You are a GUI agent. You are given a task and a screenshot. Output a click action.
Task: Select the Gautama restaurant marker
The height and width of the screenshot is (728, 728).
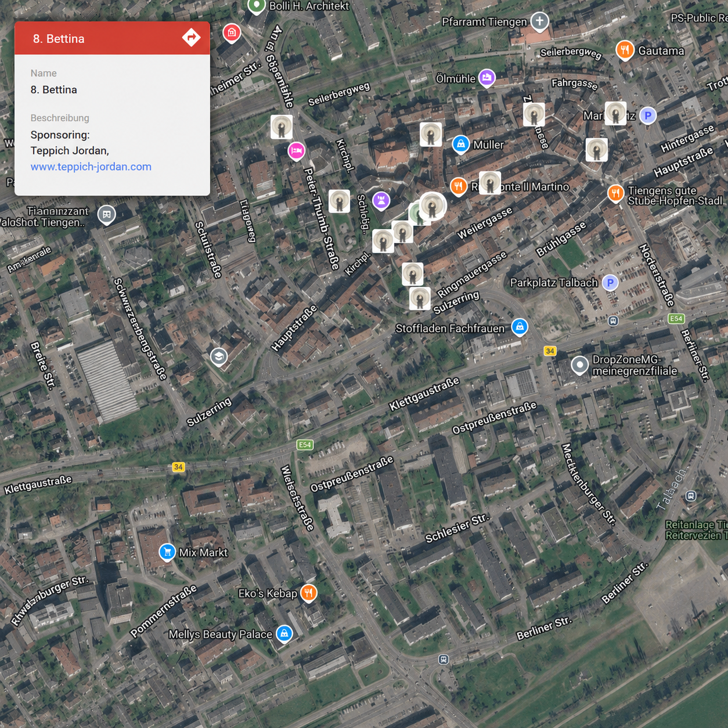tap(624, 51)
